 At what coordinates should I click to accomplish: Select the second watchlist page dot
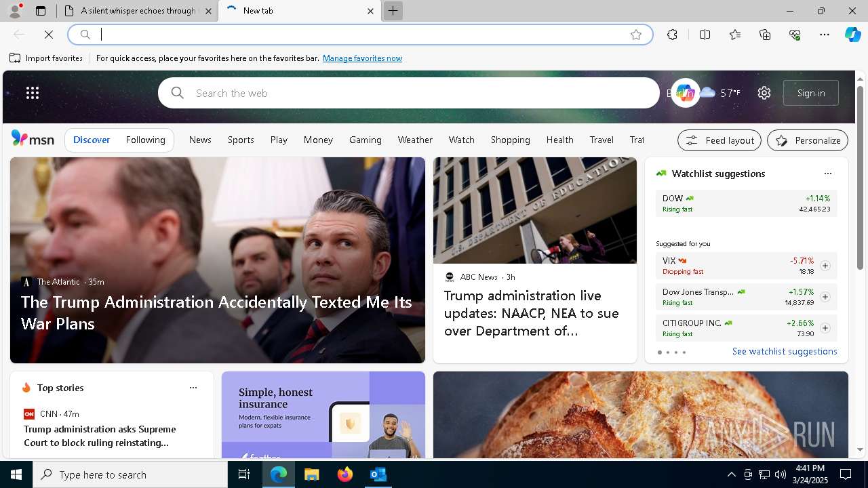point(667,352)
